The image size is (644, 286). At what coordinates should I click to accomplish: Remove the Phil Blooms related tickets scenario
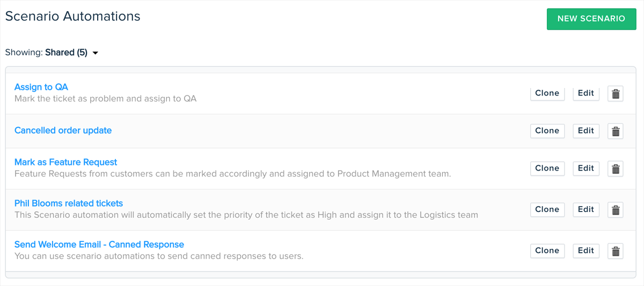point(616,210)
